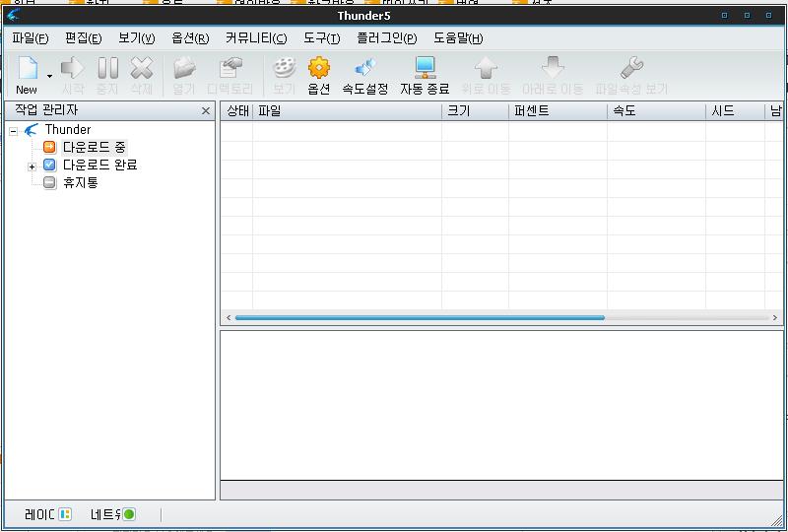Click the gray 휴지통 icon

pos(49,182)
